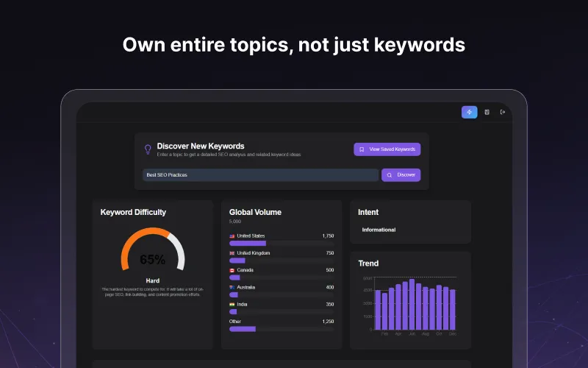
Task: Click the Canada flag icon
Action: coord(232,269)
